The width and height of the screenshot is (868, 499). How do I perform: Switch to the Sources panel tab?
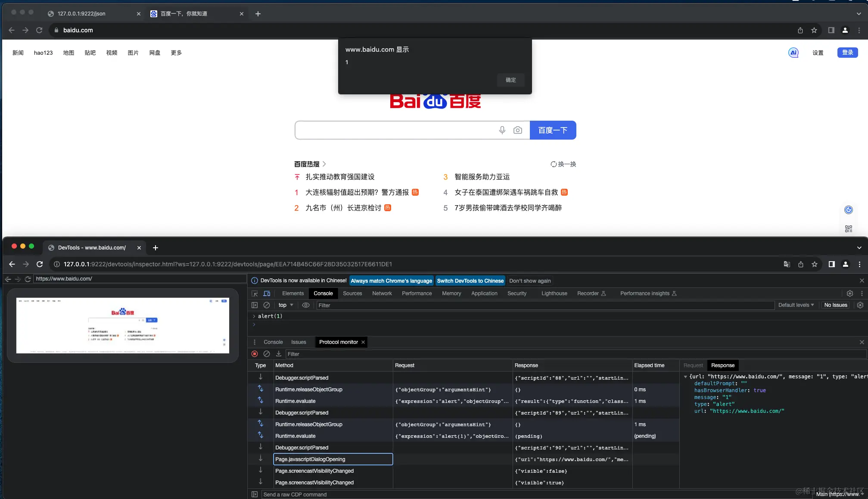[352, 293]
